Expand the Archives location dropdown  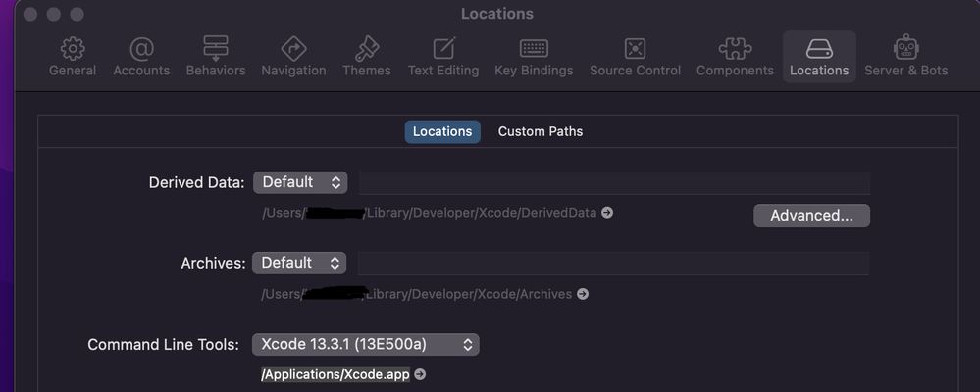coord(299,263)
